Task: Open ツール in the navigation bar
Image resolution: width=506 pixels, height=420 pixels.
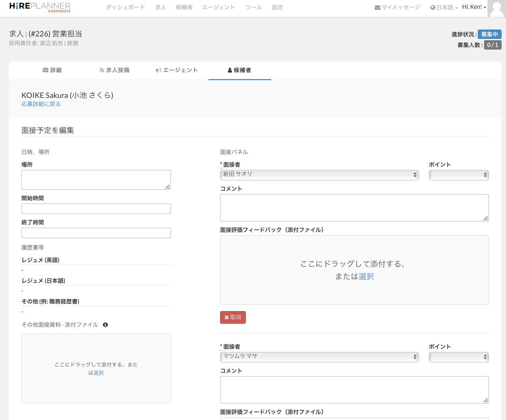Action: 254,7
